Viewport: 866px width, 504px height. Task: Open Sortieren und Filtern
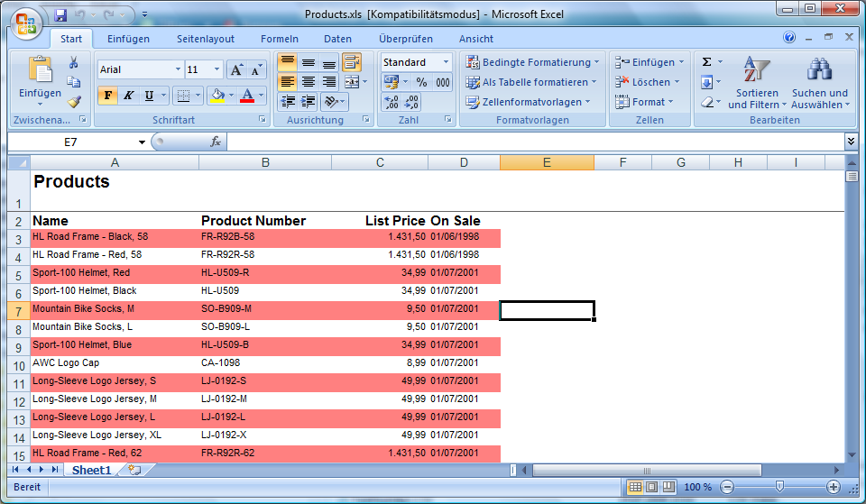coord(757,83)
